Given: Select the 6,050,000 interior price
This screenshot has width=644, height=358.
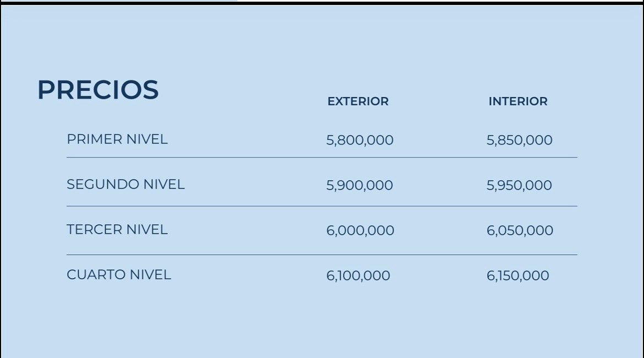Looking at the screenshot, I should (x=520, y=231).
